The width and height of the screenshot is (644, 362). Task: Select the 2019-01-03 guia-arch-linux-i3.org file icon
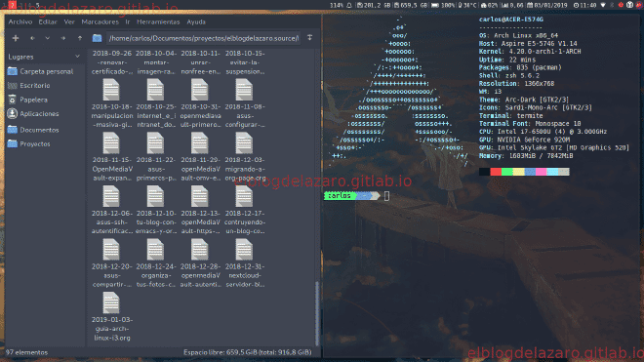point(111,302)
